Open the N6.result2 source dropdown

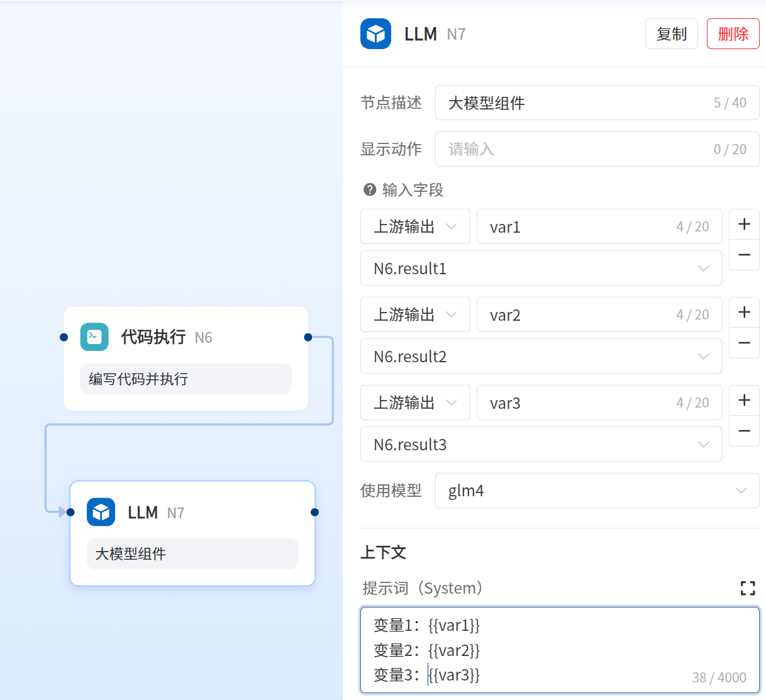pos(541,357)
